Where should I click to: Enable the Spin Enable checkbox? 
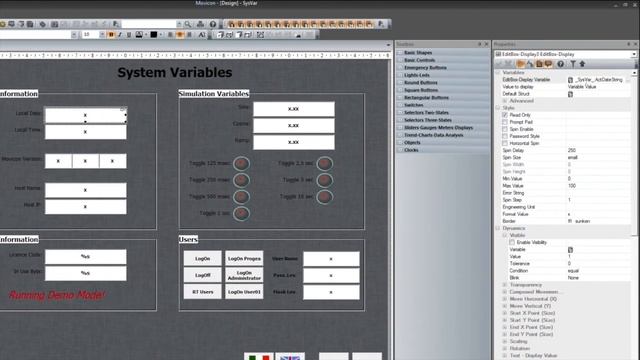point(505,129)
